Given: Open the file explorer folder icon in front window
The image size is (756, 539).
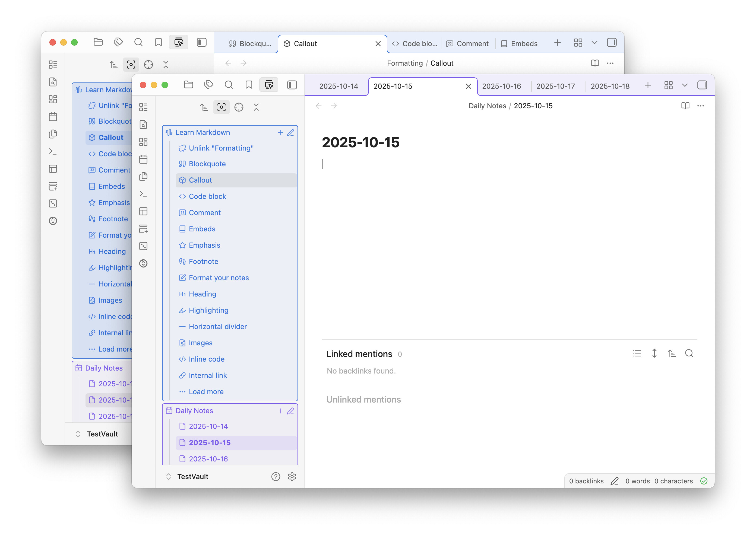Looking at the screenshot, I should tap(188, 85).
